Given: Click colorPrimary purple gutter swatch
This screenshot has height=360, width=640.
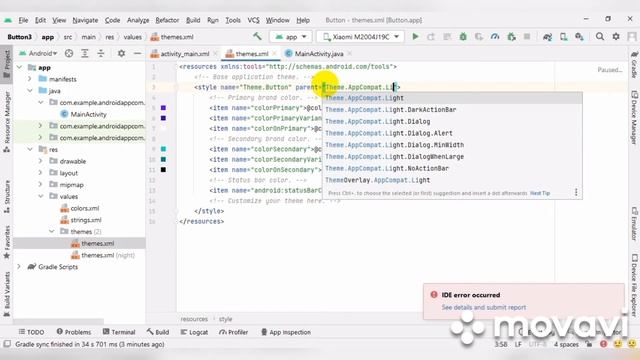Looking at the screenshot, I should 163,108.
